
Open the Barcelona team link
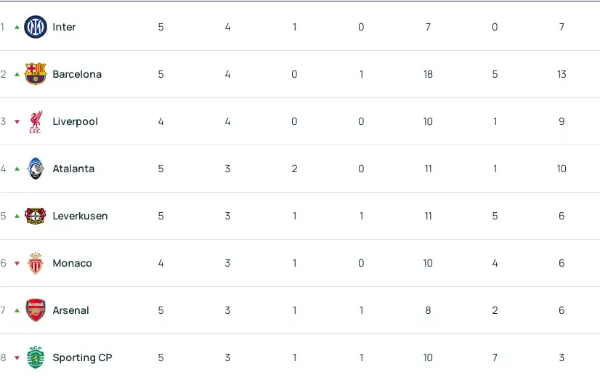point(77,74)
